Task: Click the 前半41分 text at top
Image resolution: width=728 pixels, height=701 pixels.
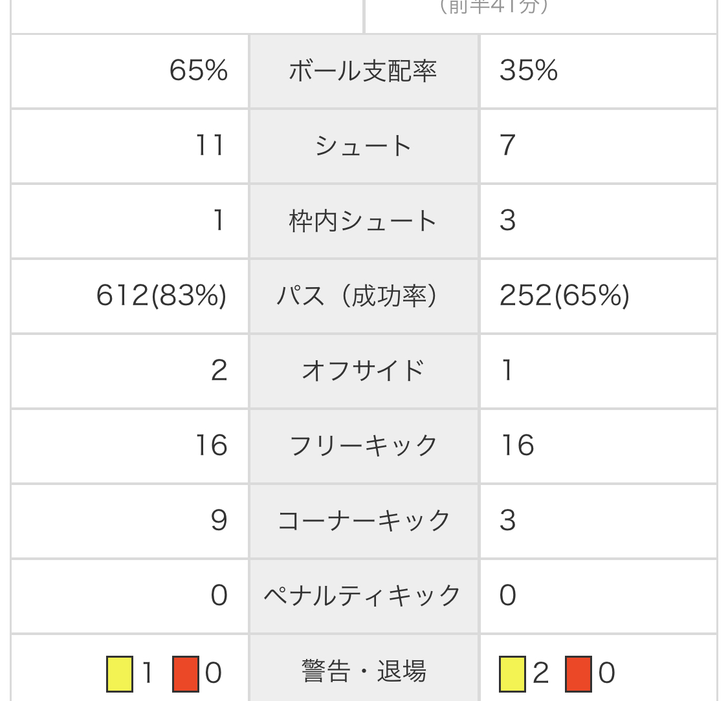Action: (493, 6)
